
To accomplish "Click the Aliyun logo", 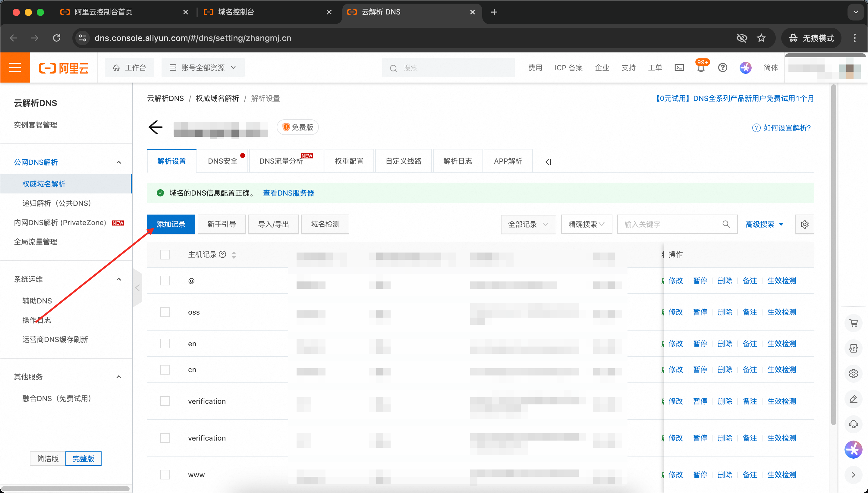I will tap(64, 68).
